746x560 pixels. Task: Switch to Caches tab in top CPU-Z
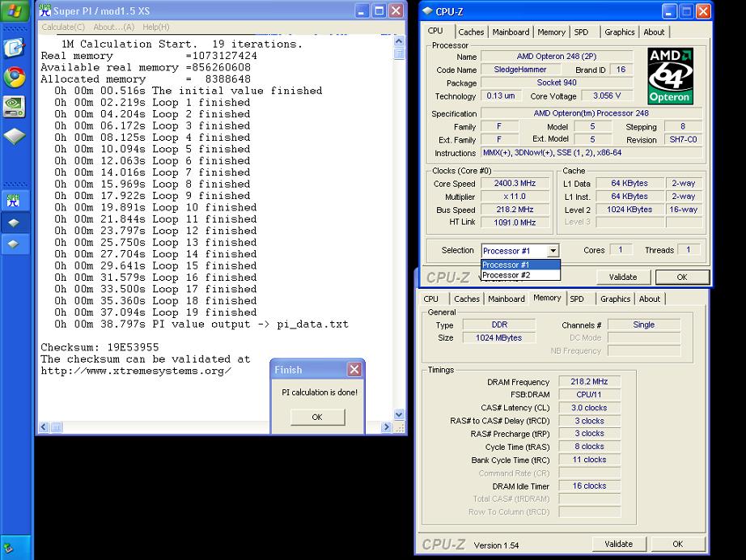click(471, 32)
